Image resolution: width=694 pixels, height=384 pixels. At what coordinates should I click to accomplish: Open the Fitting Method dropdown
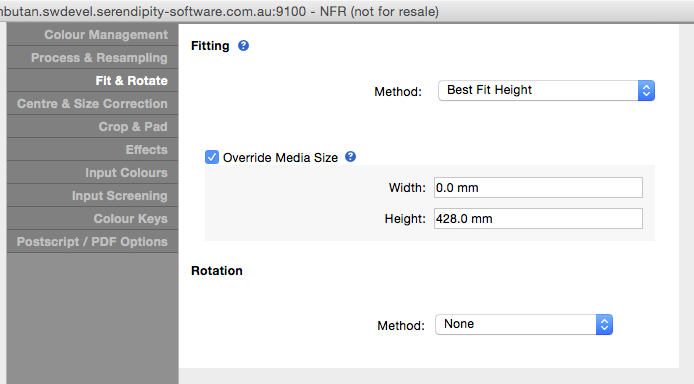pos(546,90)
